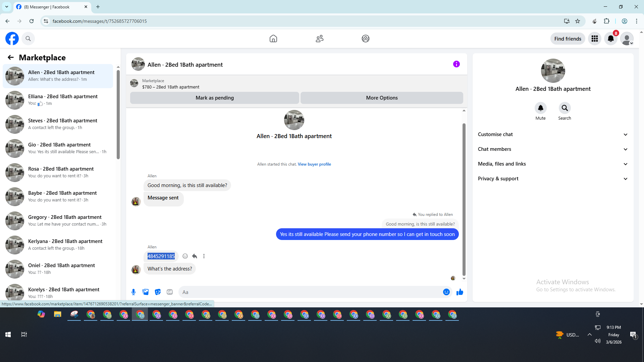Image resolution: width=644 pixels, height=362 pixels.
Task: Go to Facebook Home tab
Action: click(x=273, y=39)
